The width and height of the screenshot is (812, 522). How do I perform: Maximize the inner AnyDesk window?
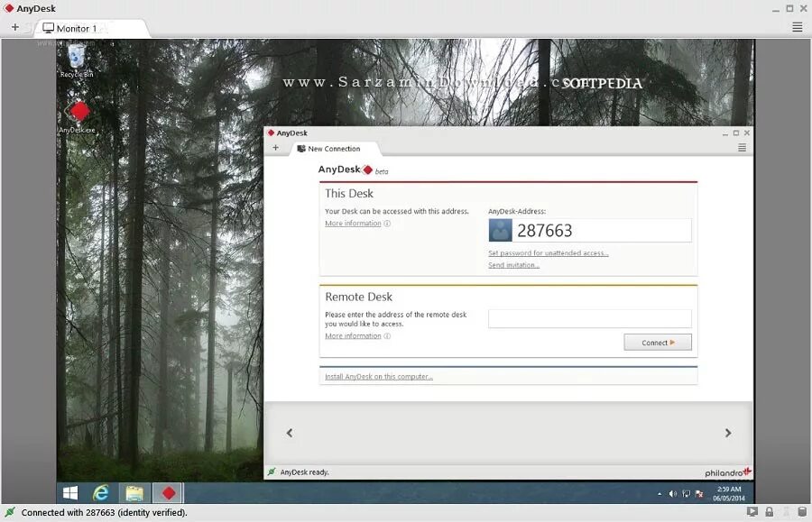[736, 133]
